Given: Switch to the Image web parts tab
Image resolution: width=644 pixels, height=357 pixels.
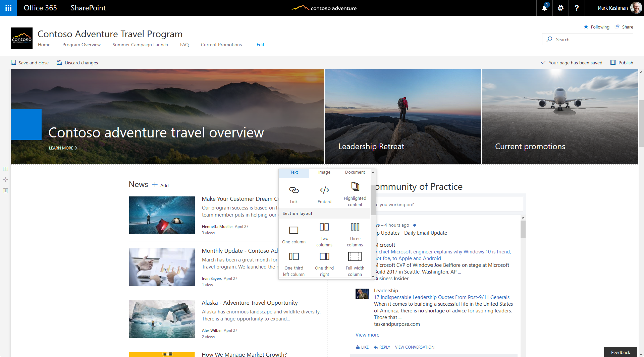Looking at the screenshot, I should click(324, 172).
